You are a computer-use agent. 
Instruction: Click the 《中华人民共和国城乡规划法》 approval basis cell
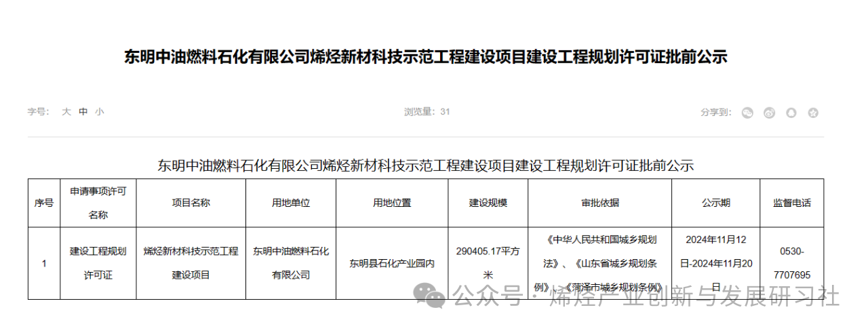tap(600, 263)
